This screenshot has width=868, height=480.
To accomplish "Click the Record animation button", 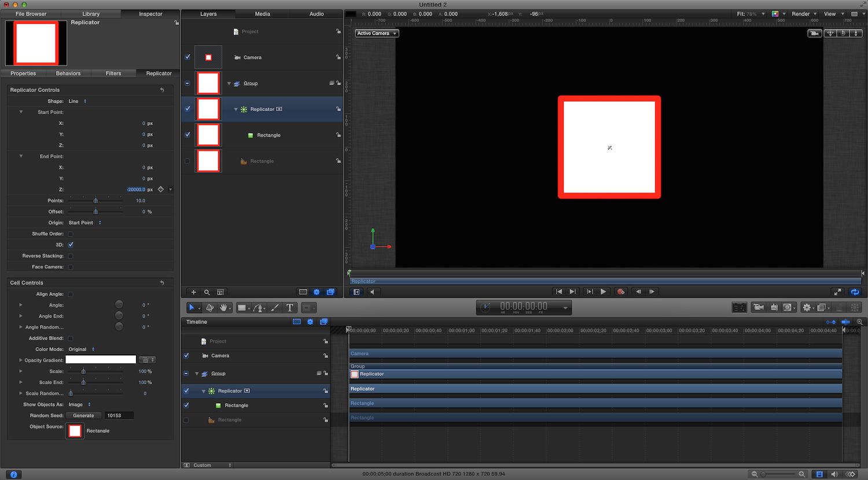I will (621, 292).
